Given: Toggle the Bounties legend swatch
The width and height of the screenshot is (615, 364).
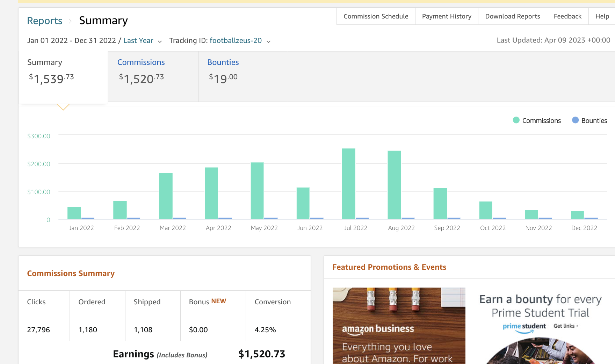Looking at the screenshot, I should point(575,120).
